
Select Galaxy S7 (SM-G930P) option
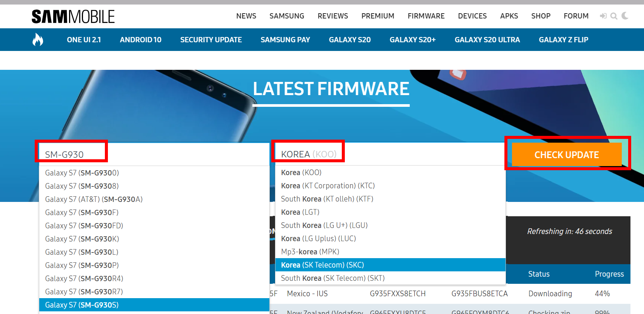click(x=154, y=265)
